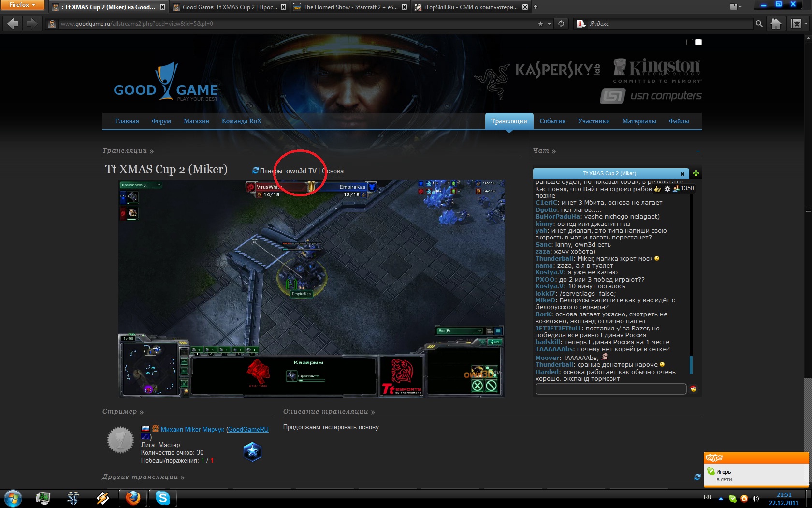Open the address bar history dropdown arrow
Image resolution: width=812 pixels, height=508 pixels.
pyautogui.click(x=549, y=24)
